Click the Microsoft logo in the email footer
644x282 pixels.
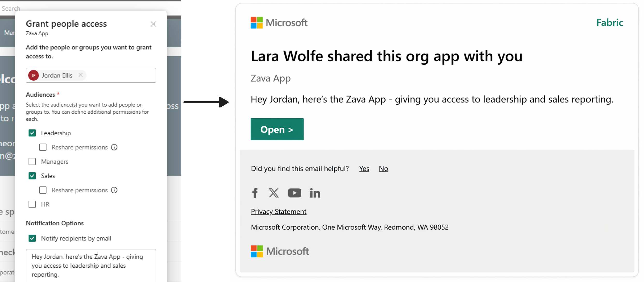(x=280, y=251)
